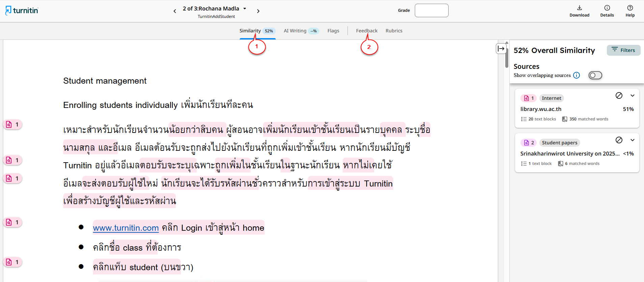Screen dimensions: 644x282
Task: Click the Turnitin logo
Action: [x=22, y=10]
